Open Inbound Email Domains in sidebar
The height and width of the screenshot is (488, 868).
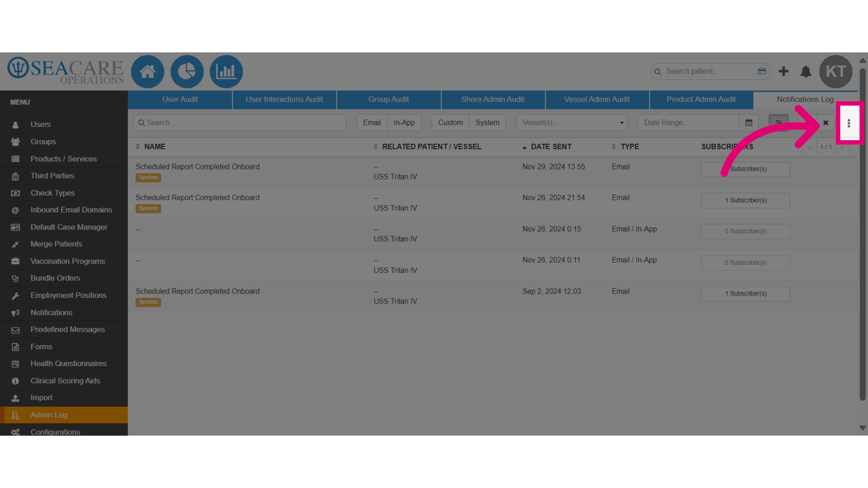pos(64,210)
